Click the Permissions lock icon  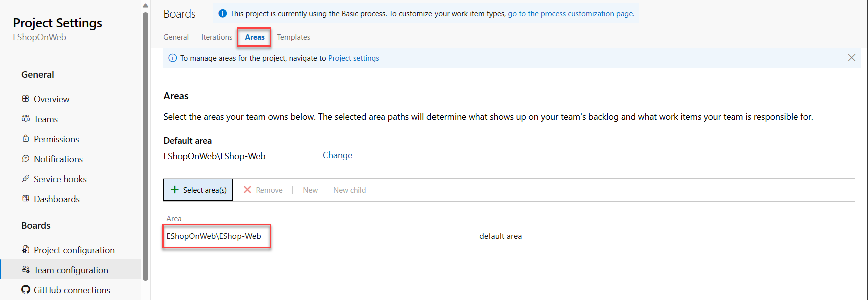(x=26, y=139)
